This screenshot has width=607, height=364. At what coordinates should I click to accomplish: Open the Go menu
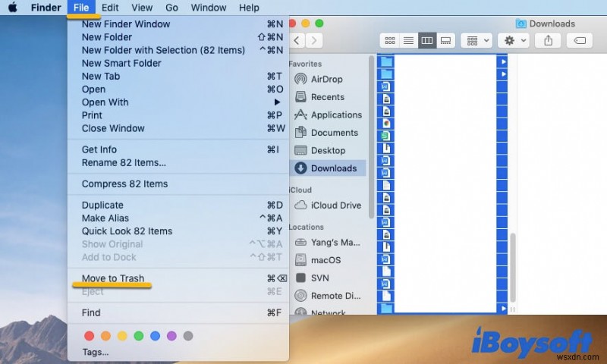click(x=171, y=8)
